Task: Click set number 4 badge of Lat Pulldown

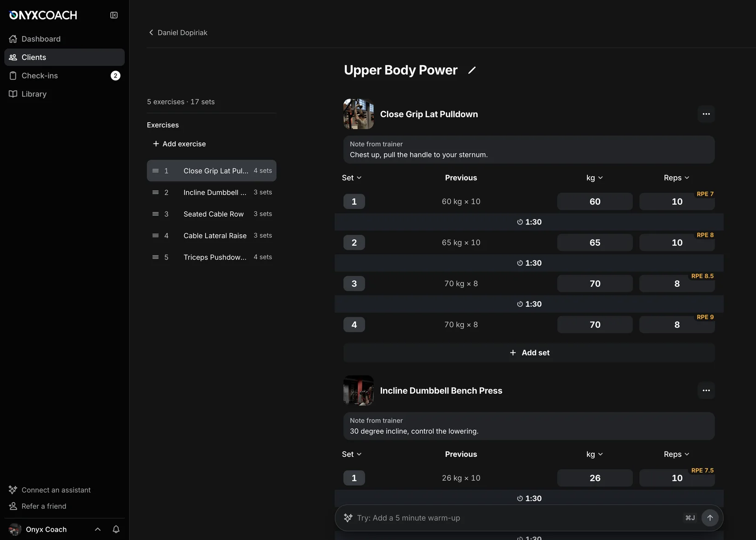Action: pyautogui.click(x=354, y=325)
